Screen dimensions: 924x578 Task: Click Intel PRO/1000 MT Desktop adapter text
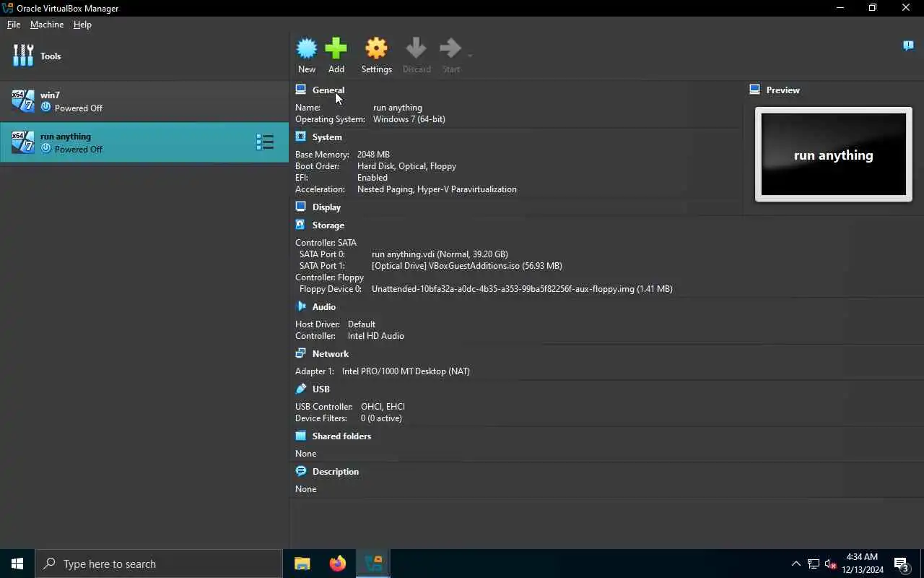point(406,371)
